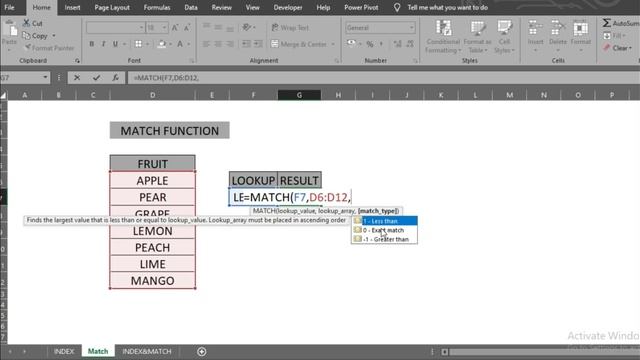The width and height of the screenshot is (640, 360).
Task: Open the font size dropdown
Action: coord(164,28)
